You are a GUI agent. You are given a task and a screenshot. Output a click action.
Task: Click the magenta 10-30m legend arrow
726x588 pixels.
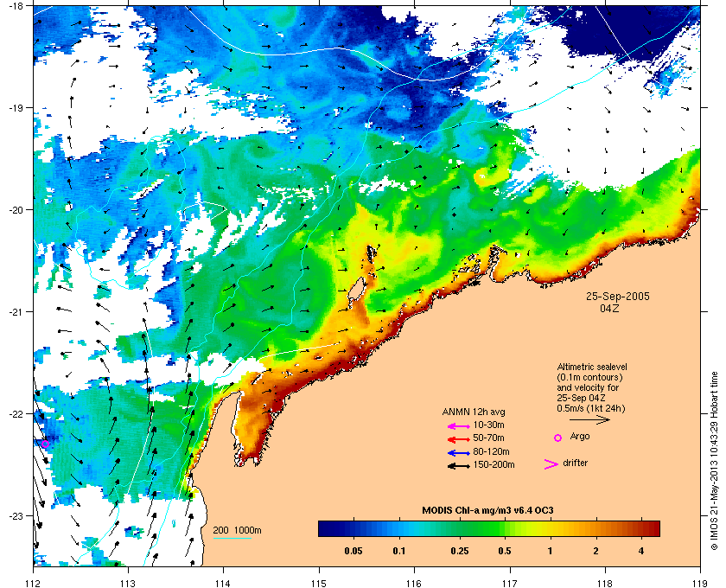tap(459, 425)
